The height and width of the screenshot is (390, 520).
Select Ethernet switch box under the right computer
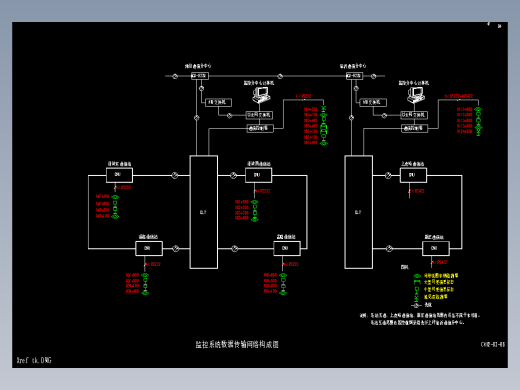pyautogui.click(x=414, y=115)
